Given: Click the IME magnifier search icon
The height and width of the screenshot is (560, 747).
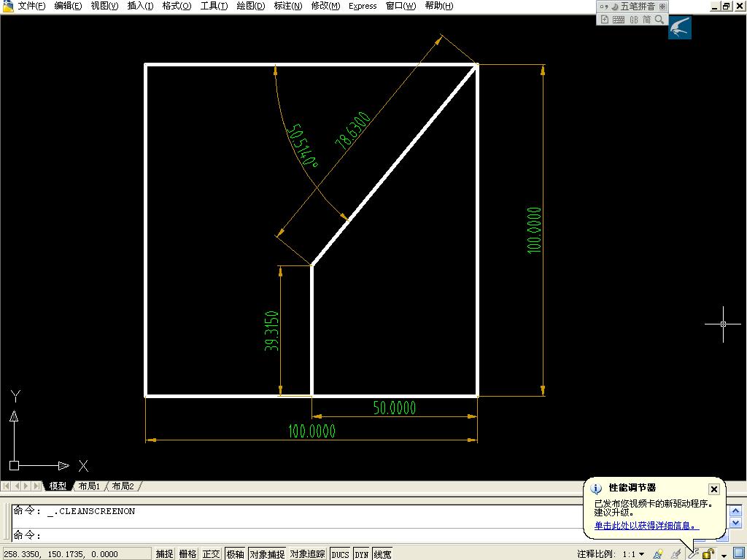Looking at the screenshot, I should (659, 20).
